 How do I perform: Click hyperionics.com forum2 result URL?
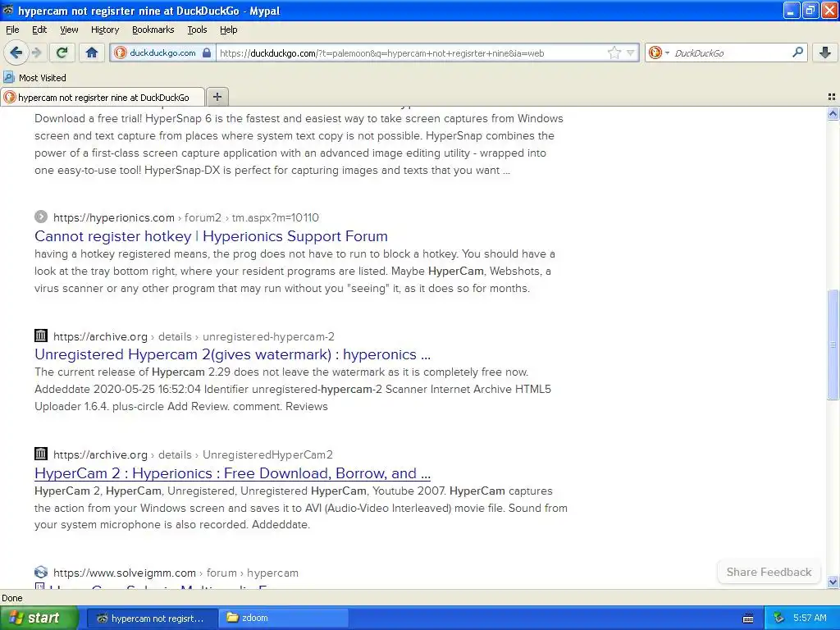186,217
